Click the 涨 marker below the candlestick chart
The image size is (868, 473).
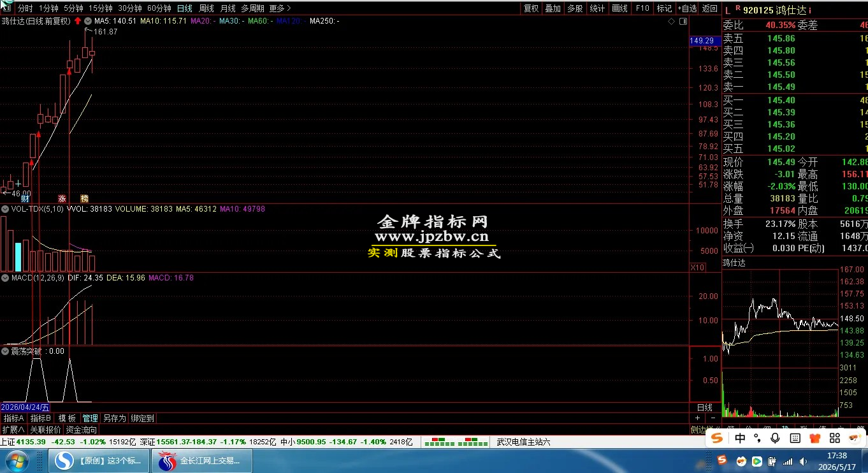(62, 199)
